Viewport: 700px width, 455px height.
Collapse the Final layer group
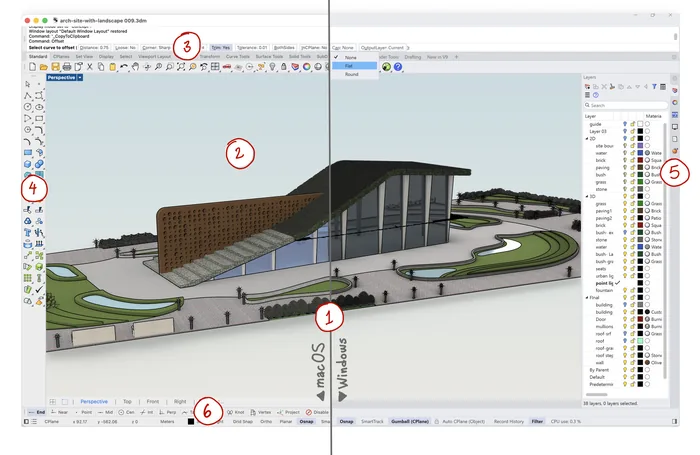587,297
